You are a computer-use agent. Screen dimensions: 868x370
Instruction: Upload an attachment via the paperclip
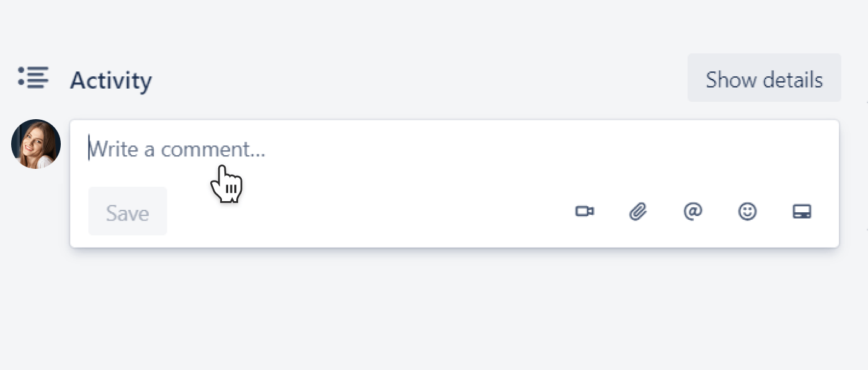coord(639,211)
